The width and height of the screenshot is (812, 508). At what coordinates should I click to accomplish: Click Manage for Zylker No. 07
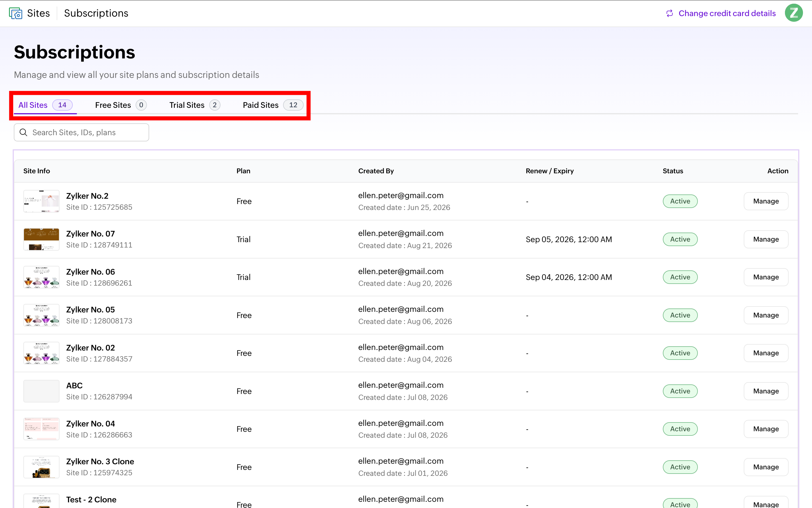pos(766,239)
